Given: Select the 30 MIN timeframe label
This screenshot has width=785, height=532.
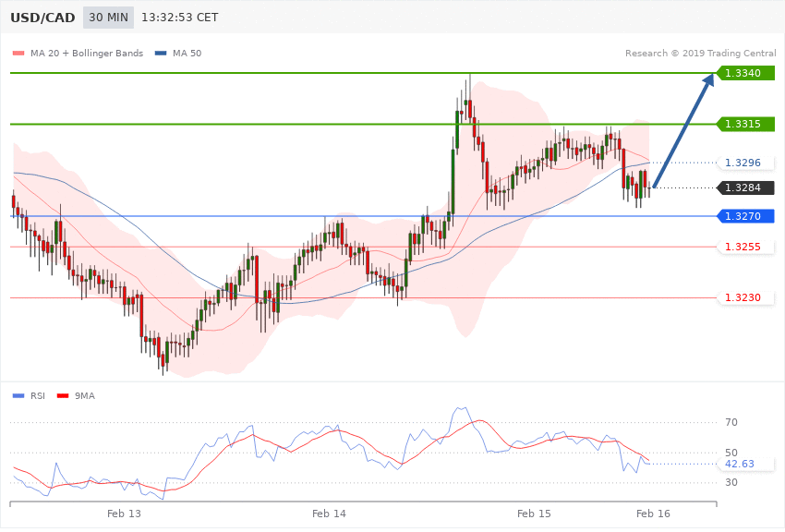Looking at the screenshot, I should 109,18.
